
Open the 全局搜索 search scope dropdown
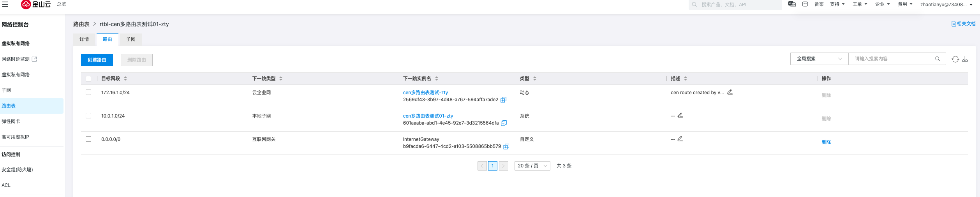tap(819, 59)
